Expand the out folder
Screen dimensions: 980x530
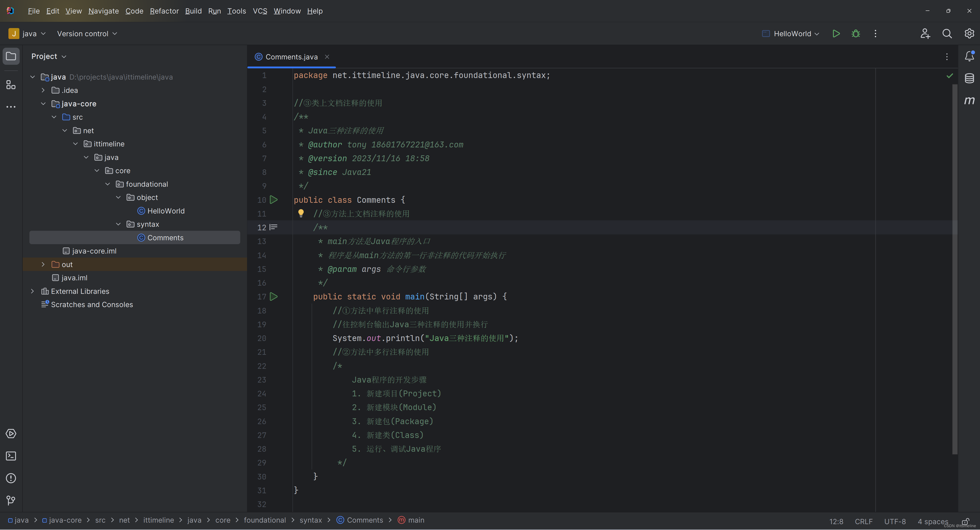(43, 264)
